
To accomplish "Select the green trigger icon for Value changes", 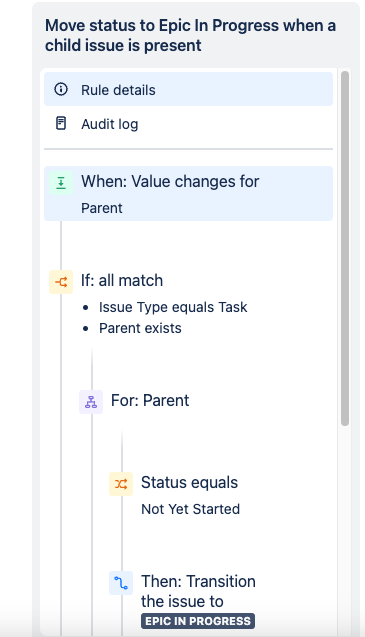I will (x=61, y=183).
